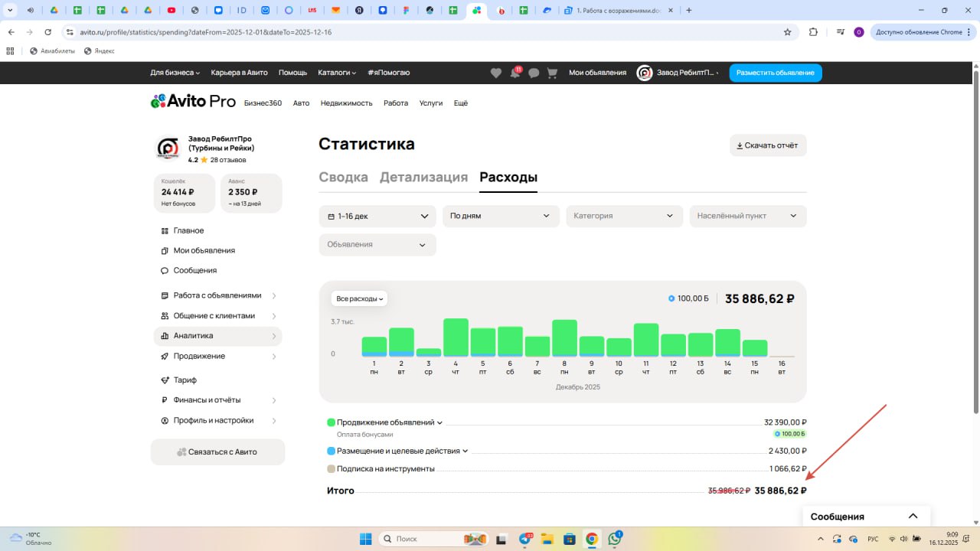Open Бизнес360 in Avito Pro navigation
The image size is (980, 551).
click(x=263, y=103)
